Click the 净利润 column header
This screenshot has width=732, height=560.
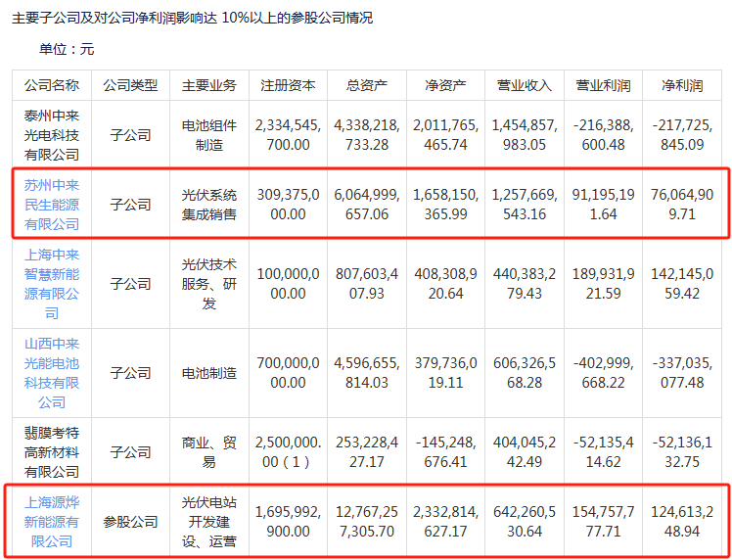click(x=682, y=85)
